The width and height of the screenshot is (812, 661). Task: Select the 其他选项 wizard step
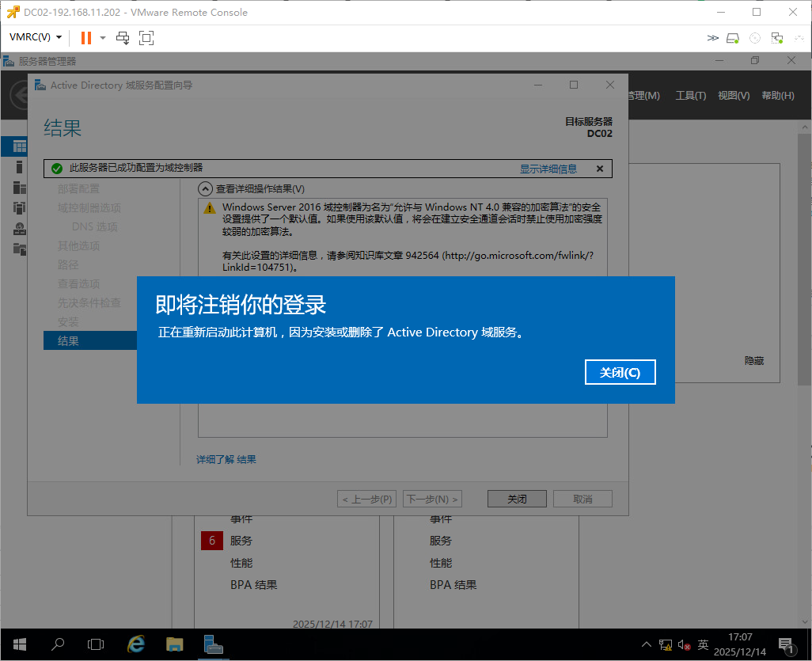click(78, 245)
